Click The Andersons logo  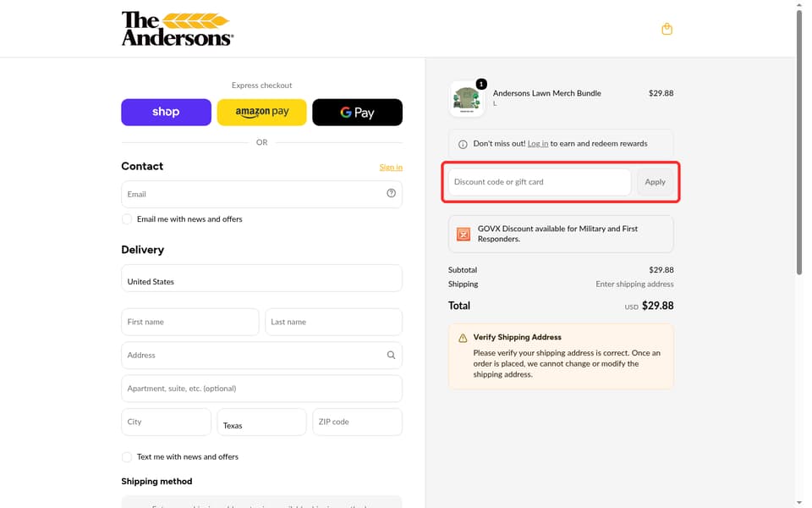pos(177,29)
